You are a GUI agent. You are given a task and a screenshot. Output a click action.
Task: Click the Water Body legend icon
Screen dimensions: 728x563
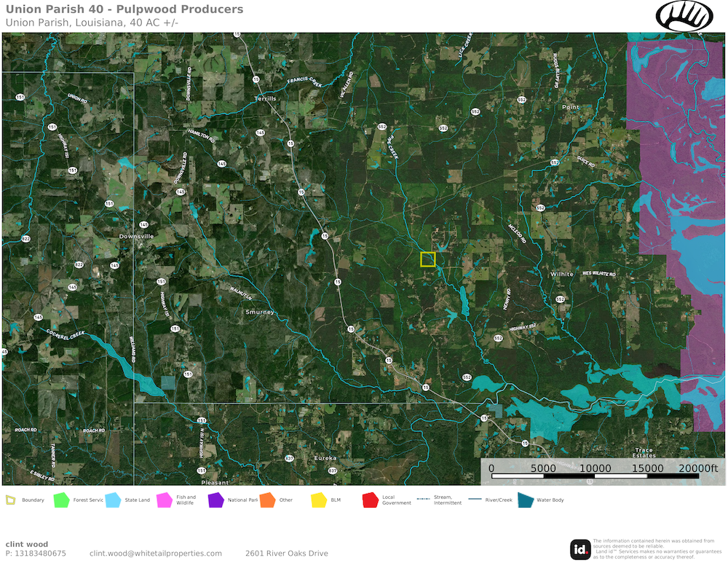click(524, 500)
